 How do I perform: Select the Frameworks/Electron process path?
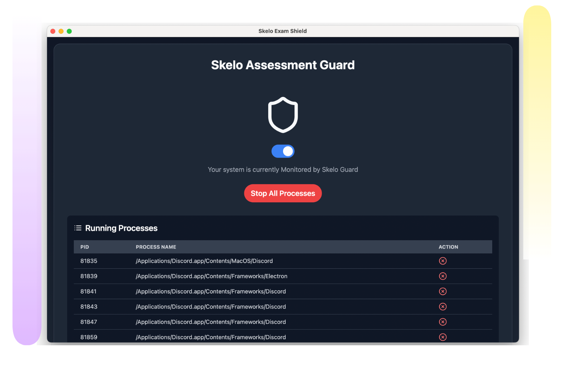coord(211,276)
